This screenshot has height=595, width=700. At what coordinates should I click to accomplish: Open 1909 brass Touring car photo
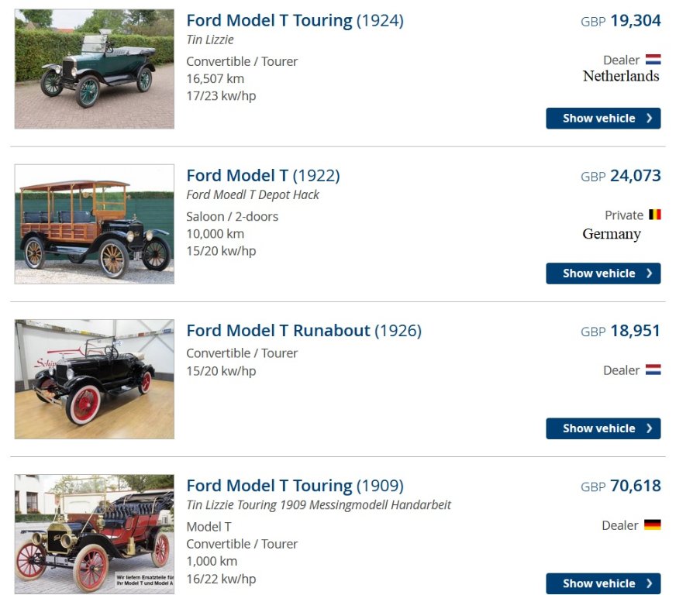(x=95, y=534)
